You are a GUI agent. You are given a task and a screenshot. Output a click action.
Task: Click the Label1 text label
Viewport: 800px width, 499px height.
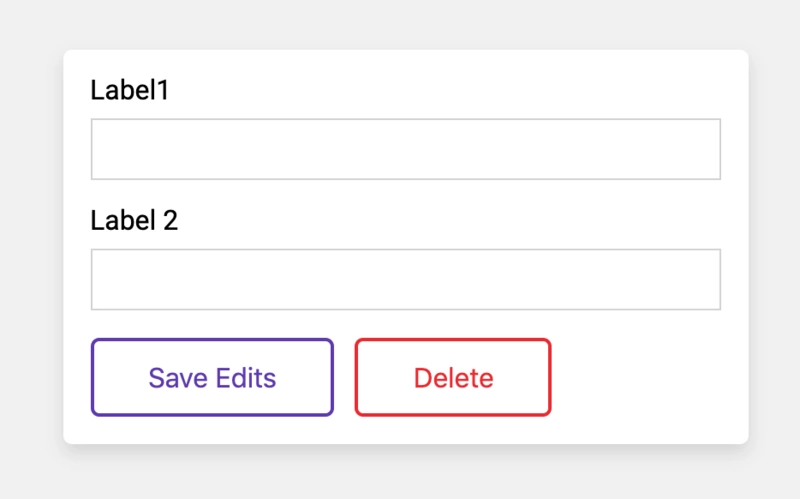click(130, 91)
